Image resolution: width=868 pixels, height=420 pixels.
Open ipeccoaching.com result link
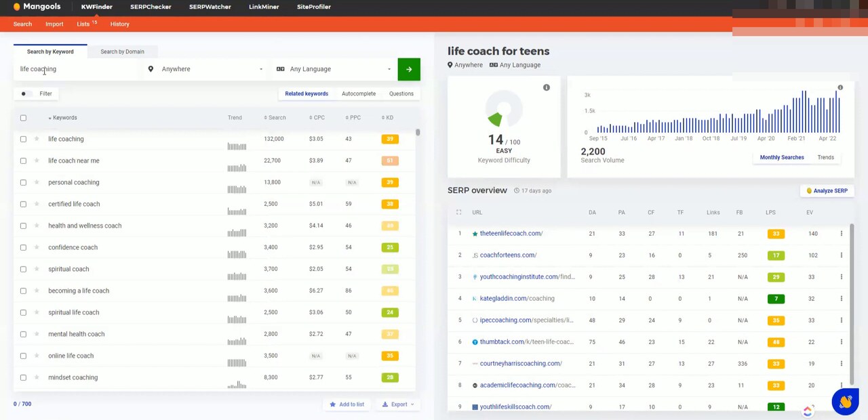click(x=526, y=320)
